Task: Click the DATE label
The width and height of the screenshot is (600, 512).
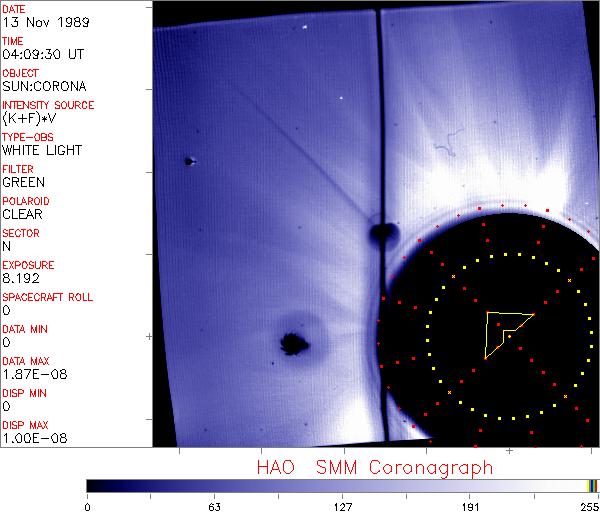Action: pyautogui.click(x=14, y=9)
